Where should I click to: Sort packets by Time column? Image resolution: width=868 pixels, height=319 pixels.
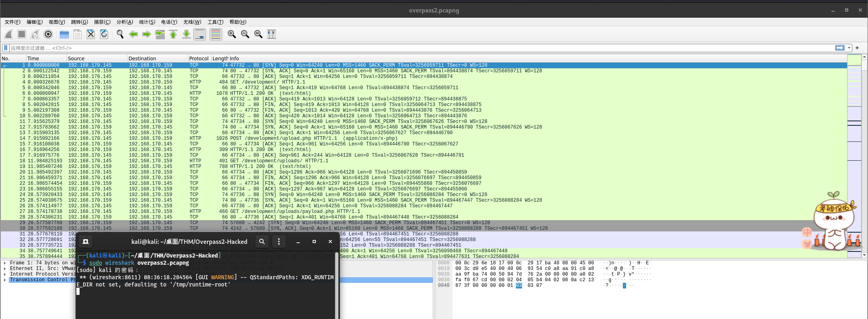pyautogui.click(x=46, y=59)
